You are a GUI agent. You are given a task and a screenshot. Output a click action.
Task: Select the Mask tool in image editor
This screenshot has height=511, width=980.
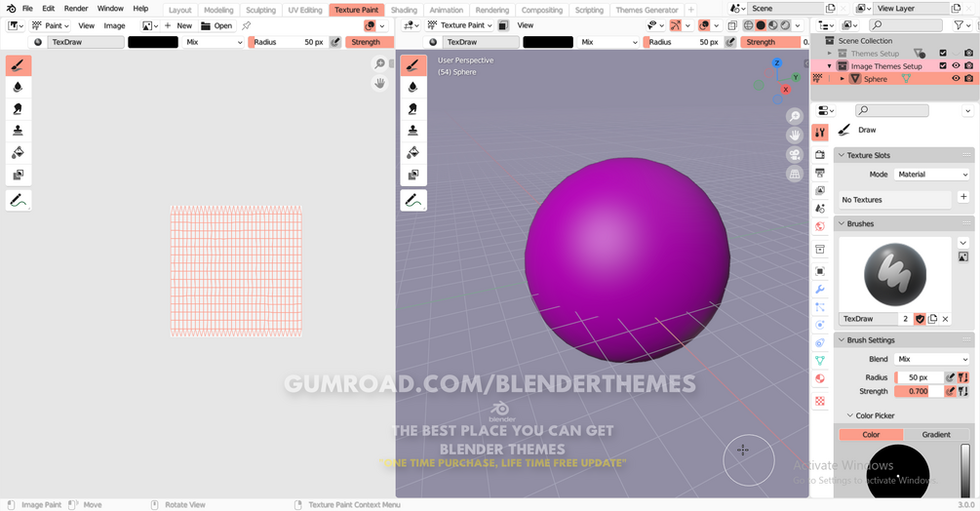(x=19, y=175)
